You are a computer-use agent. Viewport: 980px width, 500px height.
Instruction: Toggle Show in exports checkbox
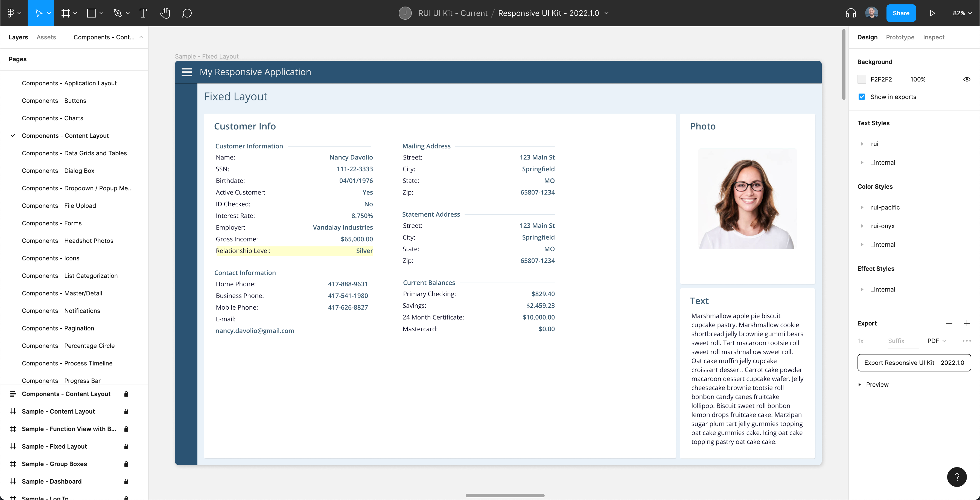pos(862,97)
